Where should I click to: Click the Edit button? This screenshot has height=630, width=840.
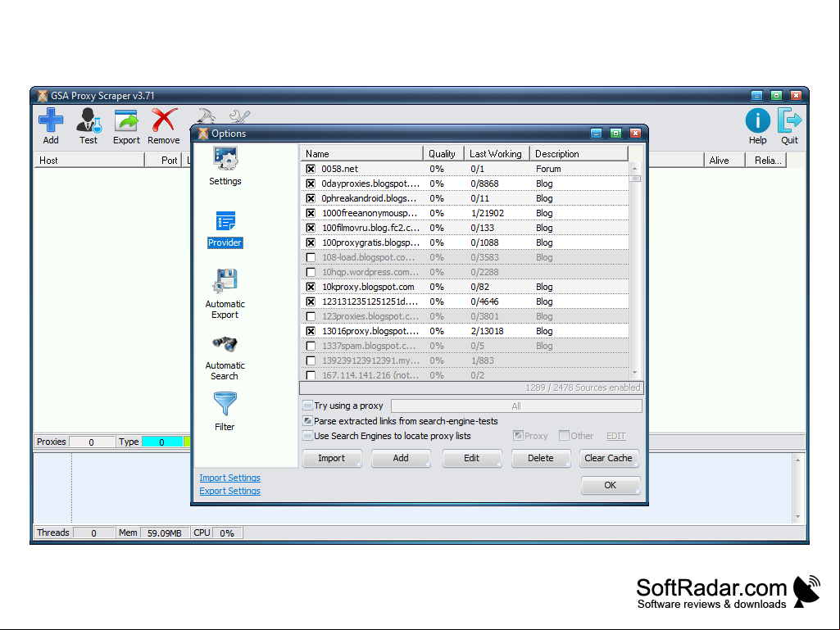click(471, 458)
